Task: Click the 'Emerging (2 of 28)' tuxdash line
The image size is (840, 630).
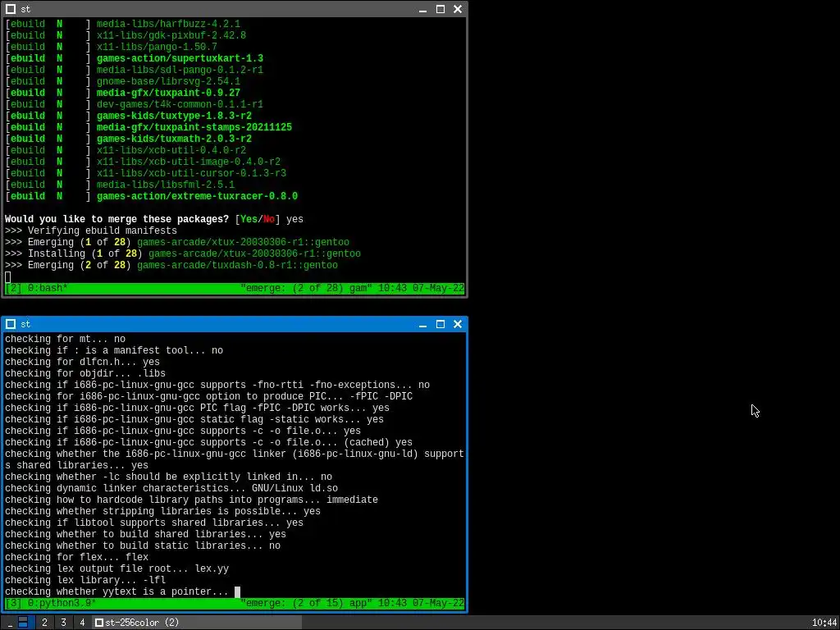Action: pyautogui.click(x=171, y=265)
